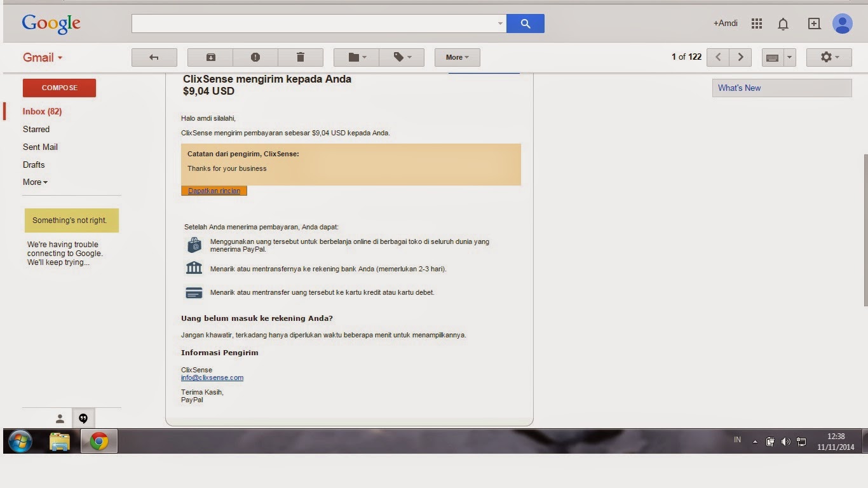This screenshot has width=868, height=488.
Task: Click the contacts person icon in chat panel
Action: point(60,418)
